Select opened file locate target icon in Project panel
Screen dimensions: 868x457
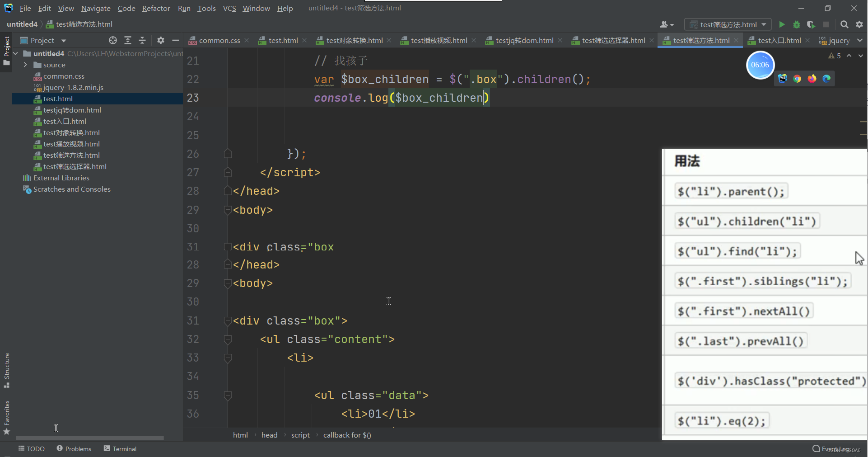[x=113, y=40]
